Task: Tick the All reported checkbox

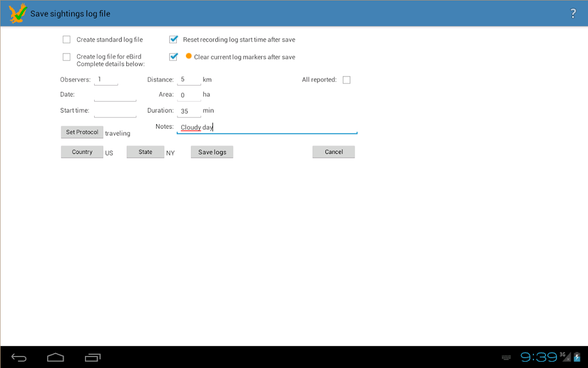Action: [346, 80]
